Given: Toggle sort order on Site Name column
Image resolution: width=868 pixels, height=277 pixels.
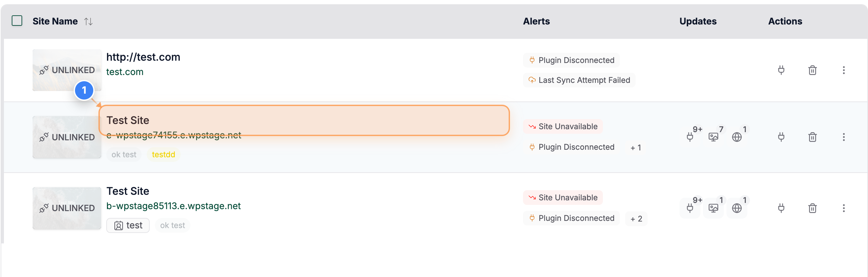Looking at the screenshot, I should pos(88,21).
